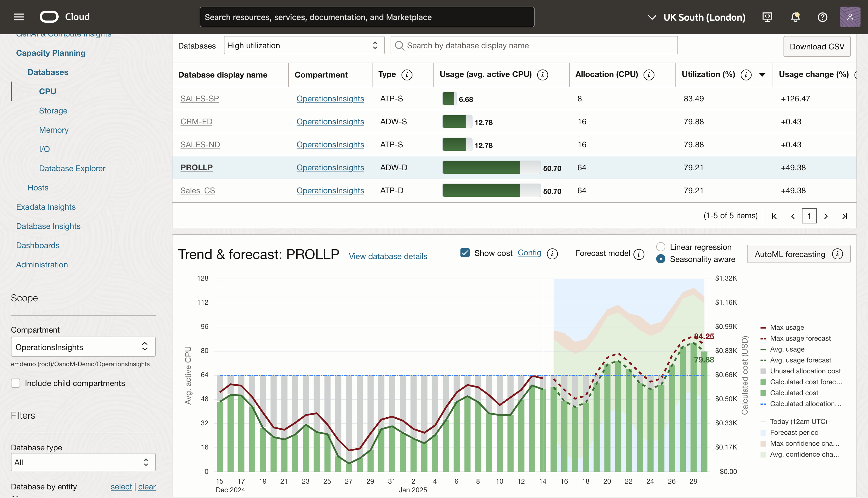Open the help menu
This screenshot has height=498, width=868.
[x=823, y=17]
